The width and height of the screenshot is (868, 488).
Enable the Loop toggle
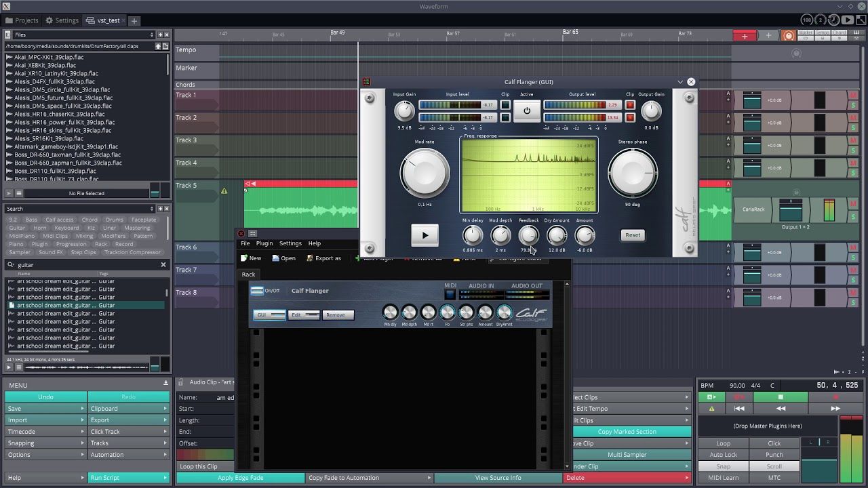click(723, 443)
